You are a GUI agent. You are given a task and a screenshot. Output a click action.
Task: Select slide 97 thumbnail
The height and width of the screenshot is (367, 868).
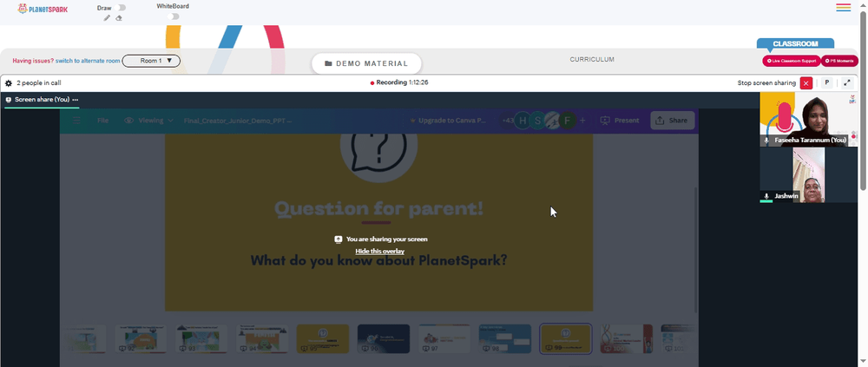click(444, 338)
